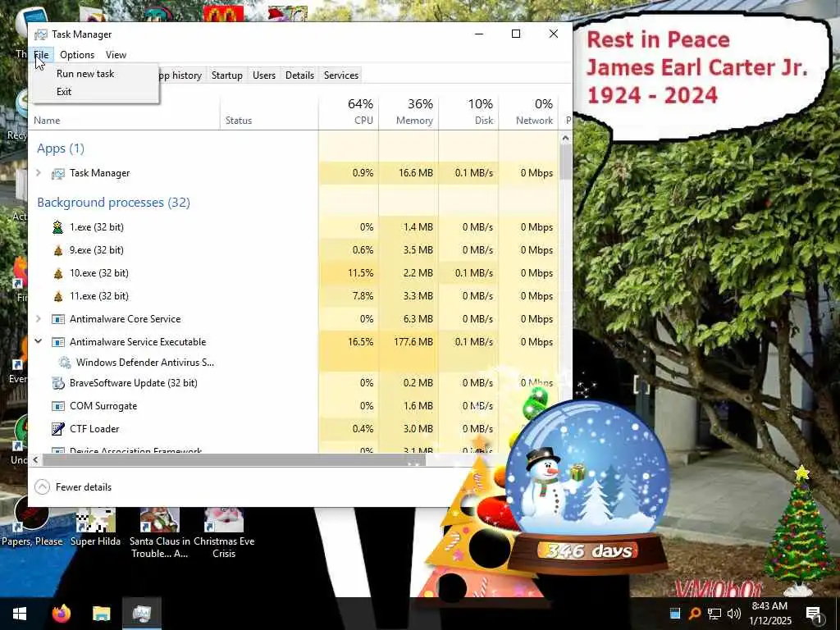The width and height of the screenshot is (840, 630).
Task: Click Windows Defender Antivirus service gear icon
Action: point(65,362)
